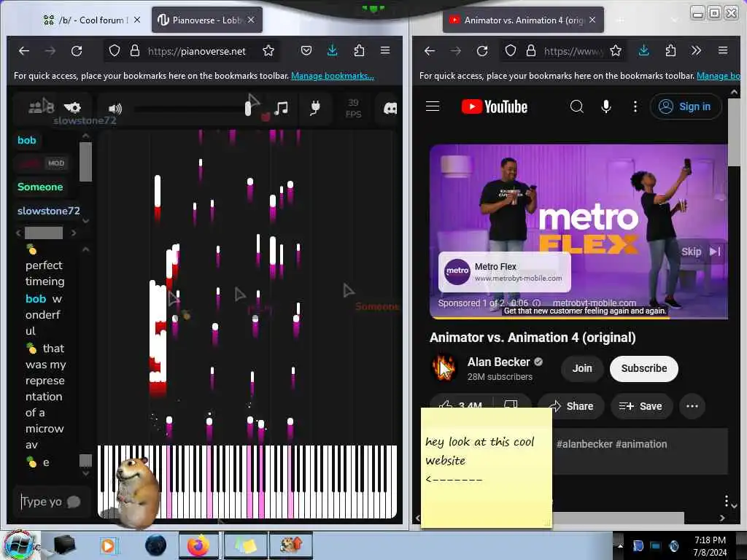
Task: Show more toolbar items in the right Firefox window
Action: click(696, 50)
